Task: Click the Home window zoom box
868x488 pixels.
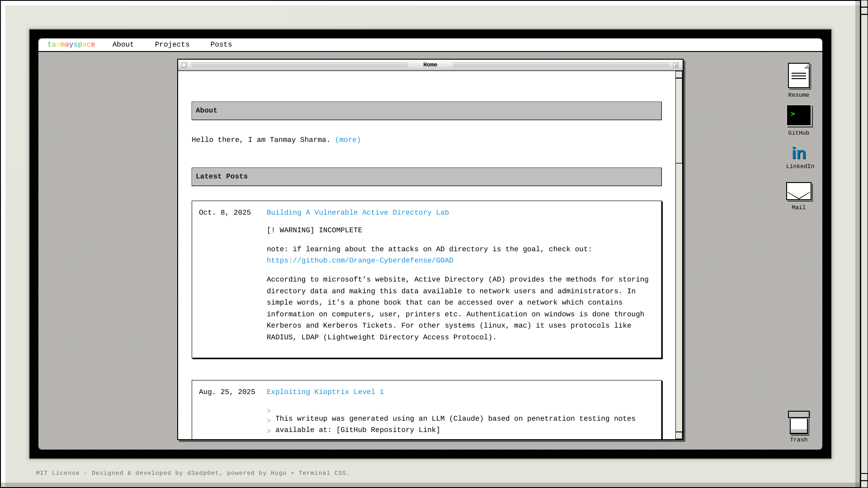Action: tap(675, 65)
